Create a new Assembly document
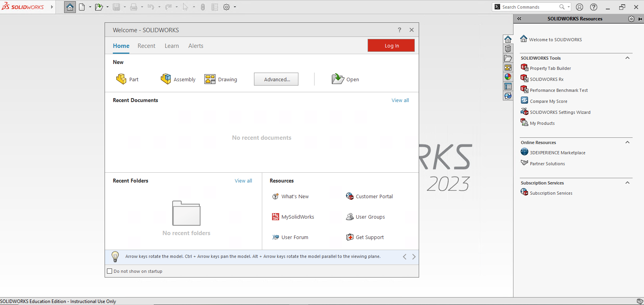The height and width of the screenshot is (305, 644). (x=178, y=79)
